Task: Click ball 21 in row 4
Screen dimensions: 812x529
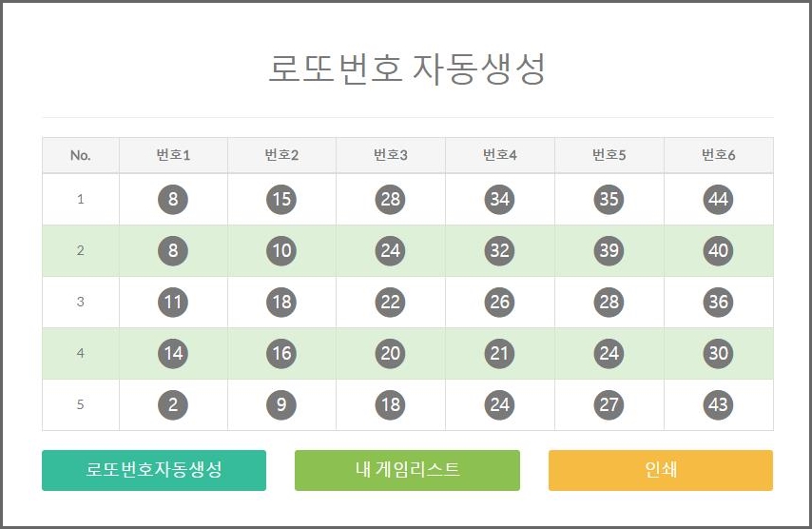Action: pyautogui.click(x=500, y=353)
